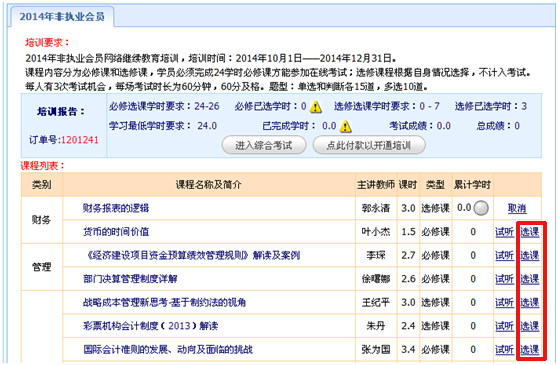Open course 货币的时间价值
This screenshot has width=558, height=365.
(x=116, y=232)
